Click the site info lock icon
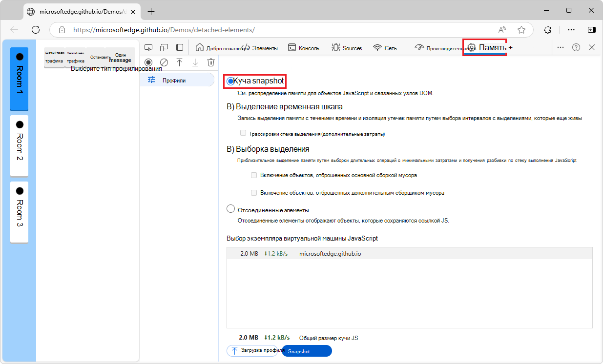 [x=62, y=30]
